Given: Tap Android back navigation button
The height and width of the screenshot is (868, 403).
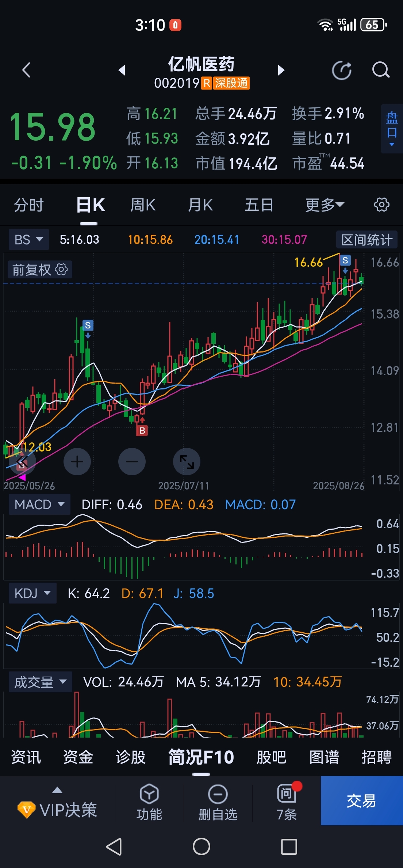Looking at the screenshot, I should (114, 846).
